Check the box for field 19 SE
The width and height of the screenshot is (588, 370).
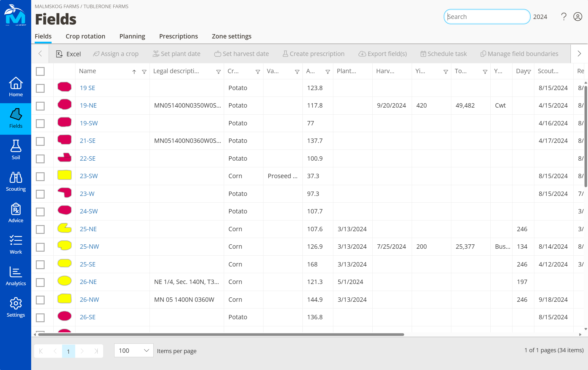[x=40, y=88]
